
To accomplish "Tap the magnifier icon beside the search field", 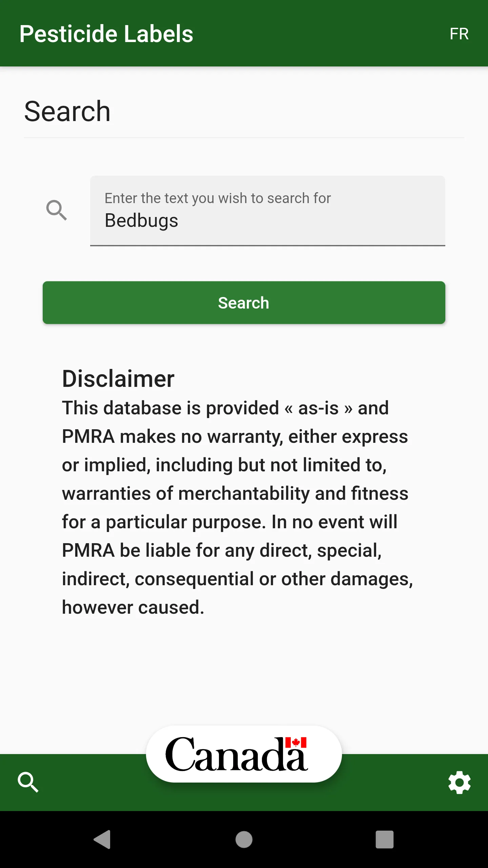I will click(x=57, y=210).
